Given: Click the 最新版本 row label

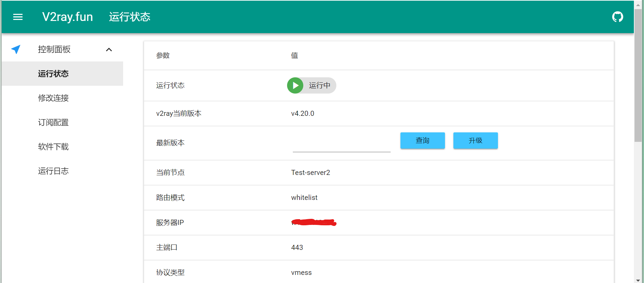Looking at the screenshot, I should pyautogui.click(x=170, y=143).
